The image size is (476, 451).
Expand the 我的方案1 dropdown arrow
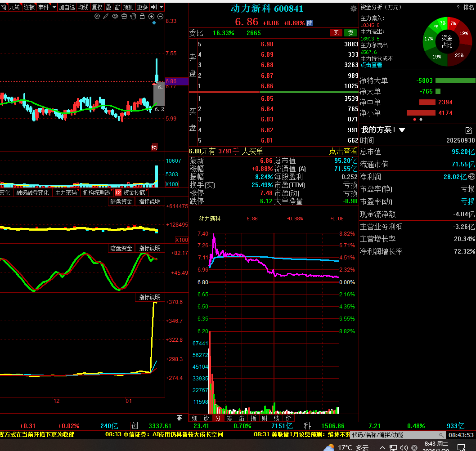(x=402, y=130)
